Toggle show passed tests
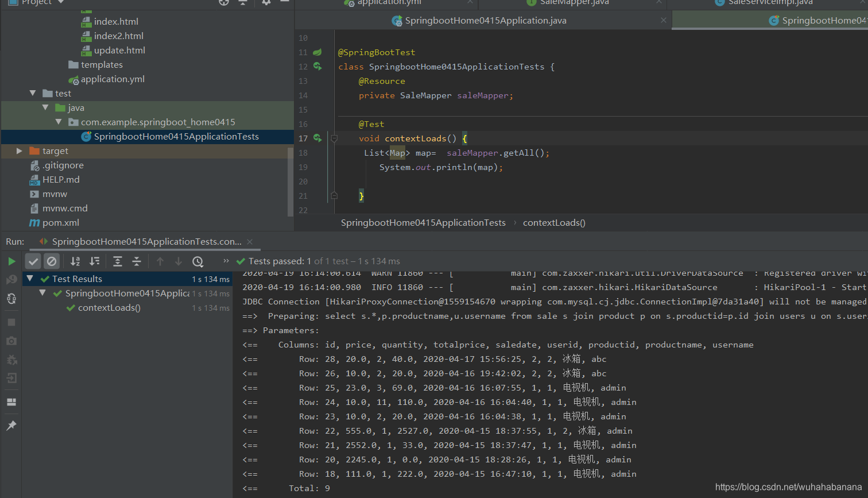The image size is (868, 498). coord(33,261)
